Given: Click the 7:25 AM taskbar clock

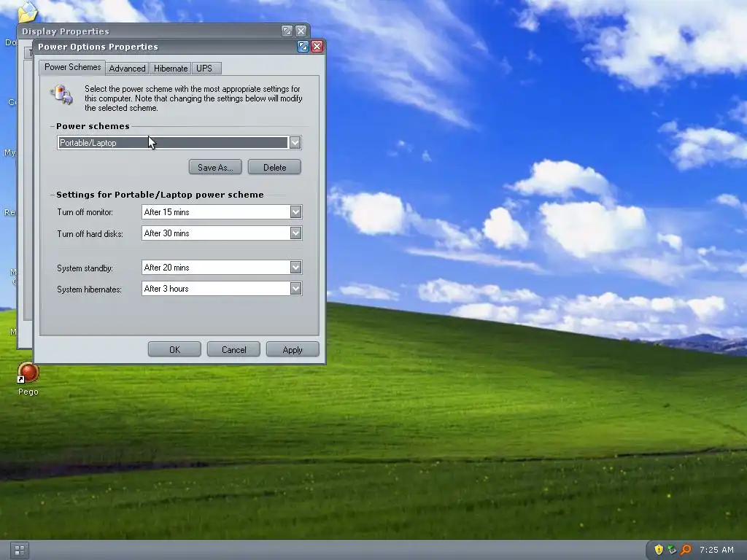Looking at the screenshot, I should coord(716,550).
